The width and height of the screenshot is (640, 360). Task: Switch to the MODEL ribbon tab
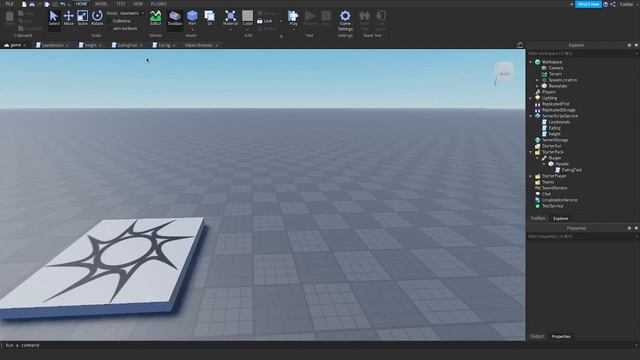[101, 4]
